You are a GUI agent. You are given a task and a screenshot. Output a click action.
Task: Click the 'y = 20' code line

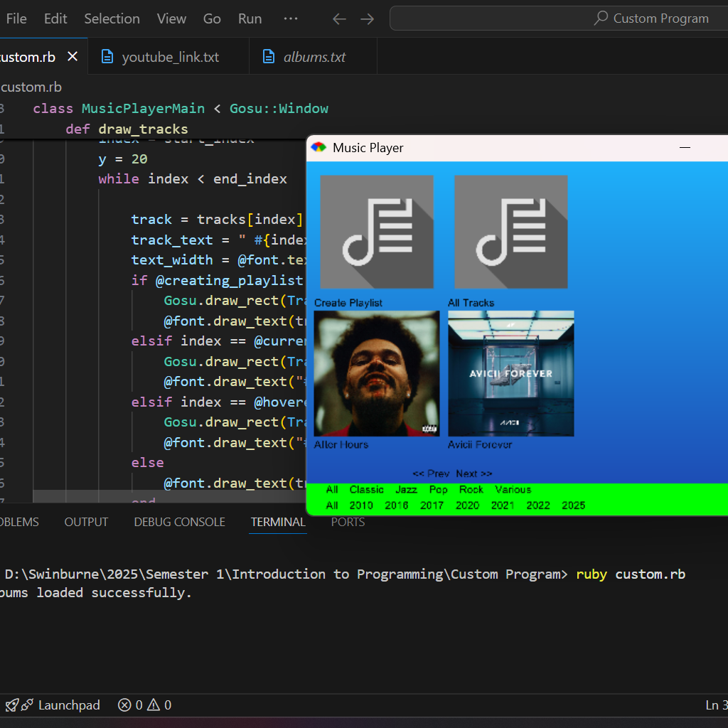123,159
